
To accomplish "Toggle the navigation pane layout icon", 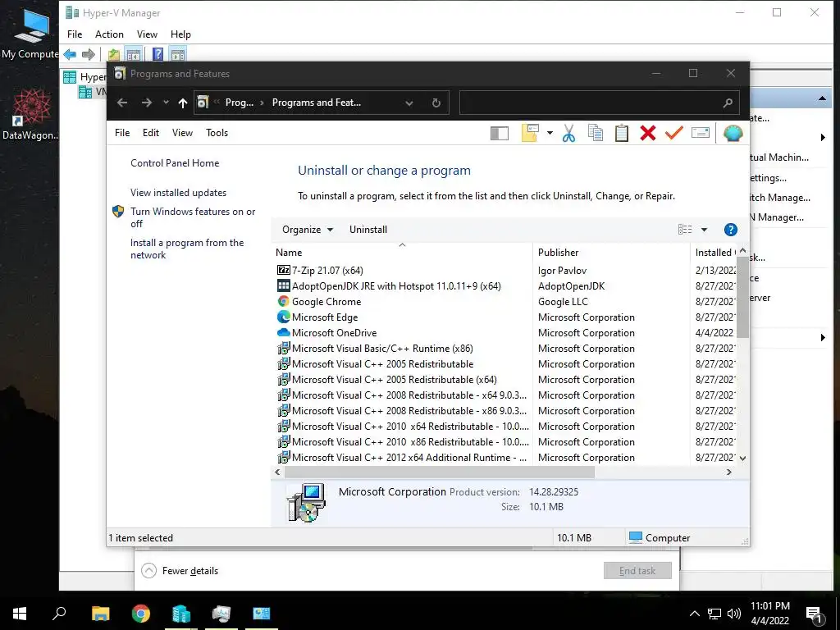I will (x=500, y=134).
